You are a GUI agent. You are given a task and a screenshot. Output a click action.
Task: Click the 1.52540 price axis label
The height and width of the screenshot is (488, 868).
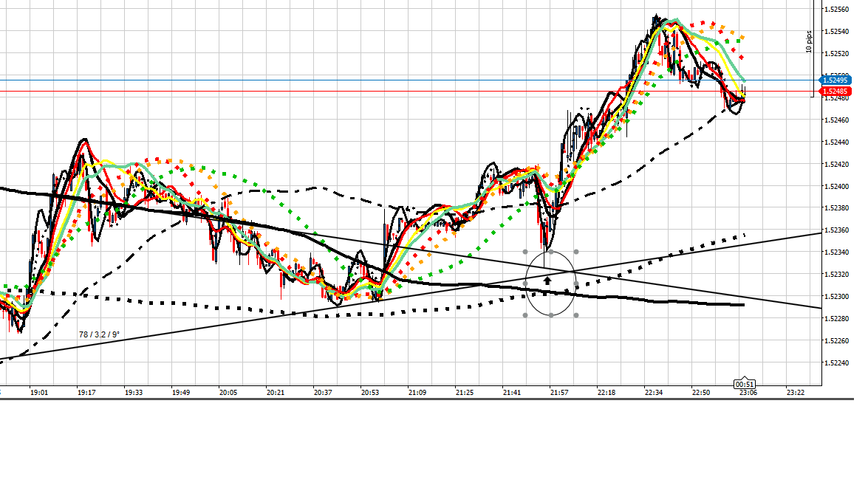click(x=836, y=32)
